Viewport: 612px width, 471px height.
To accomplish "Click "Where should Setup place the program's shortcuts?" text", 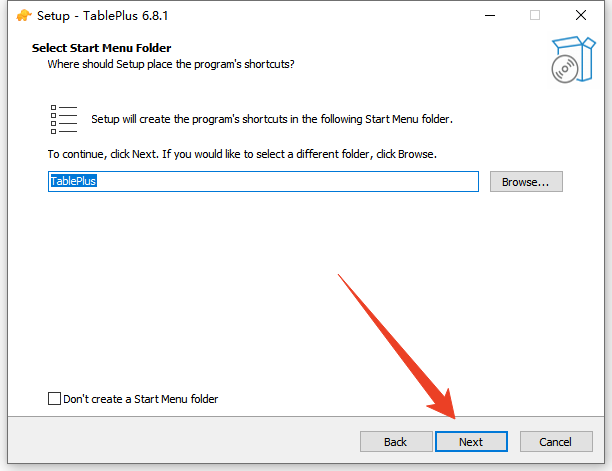I will [x=171, y=64].
